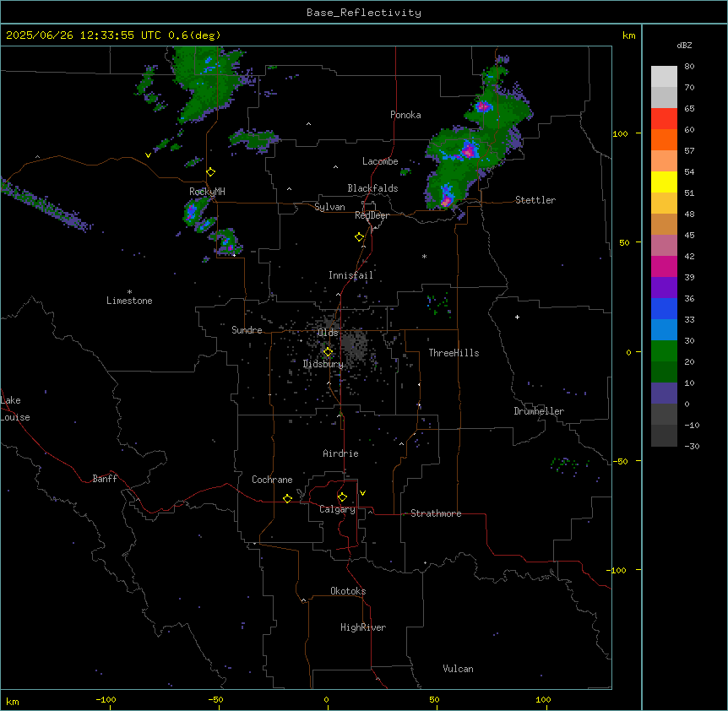Click the Limestone label
Image resolution: width=728 pixels, height=711 pixels.
(129, 301)
